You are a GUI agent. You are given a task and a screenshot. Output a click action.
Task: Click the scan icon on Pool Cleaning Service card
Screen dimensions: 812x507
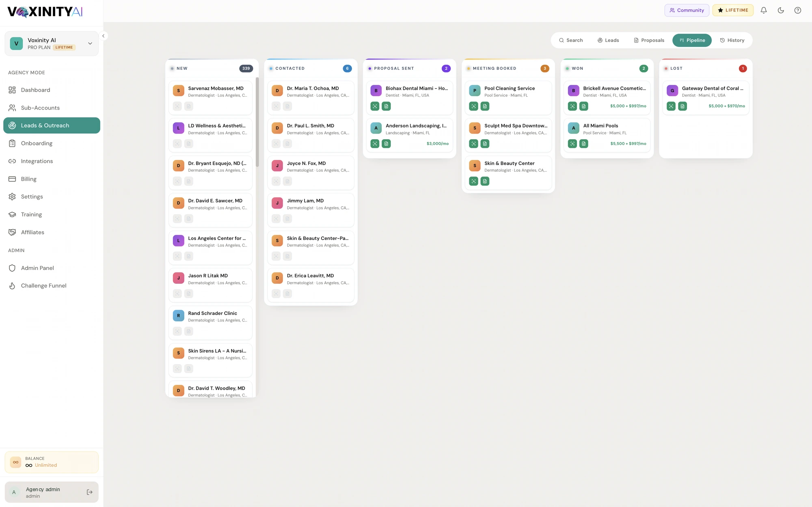473,106
